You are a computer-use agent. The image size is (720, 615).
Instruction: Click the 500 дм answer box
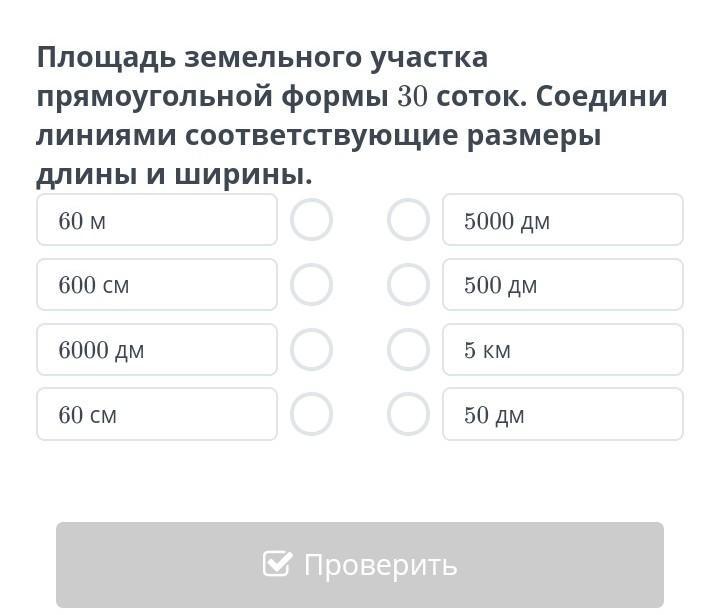(563, 284)
